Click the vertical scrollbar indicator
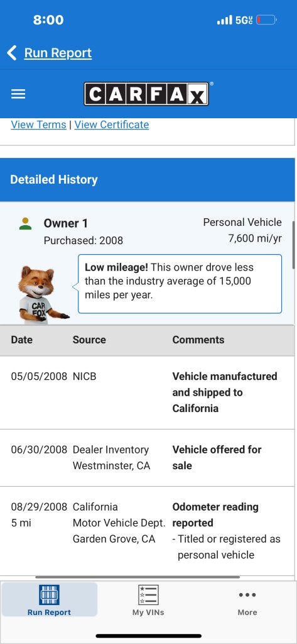This screenshot has width=297, height=644. (294, 245)
